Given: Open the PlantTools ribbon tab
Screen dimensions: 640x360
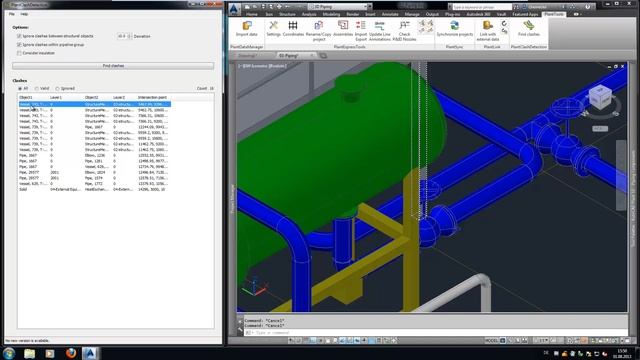Looking at the screenshot, I should 554,14.
